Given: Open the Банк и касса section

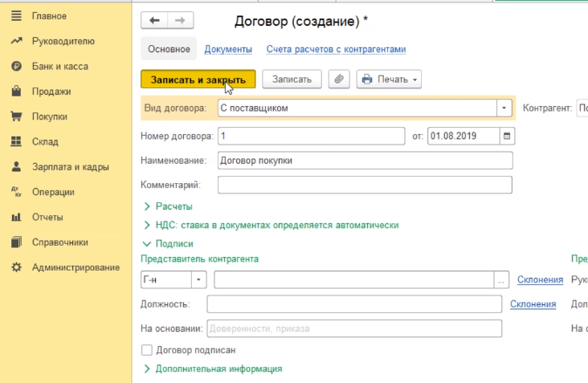Looking at the screenshot, I should click(x=59, y=67).
